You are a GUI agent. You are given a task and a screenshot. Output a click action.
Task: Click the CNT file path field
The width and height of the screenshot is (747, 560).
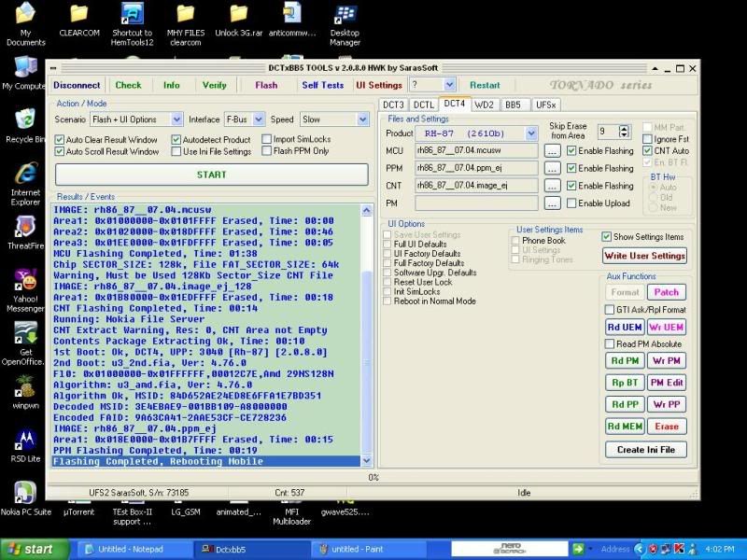click(476, 186)
